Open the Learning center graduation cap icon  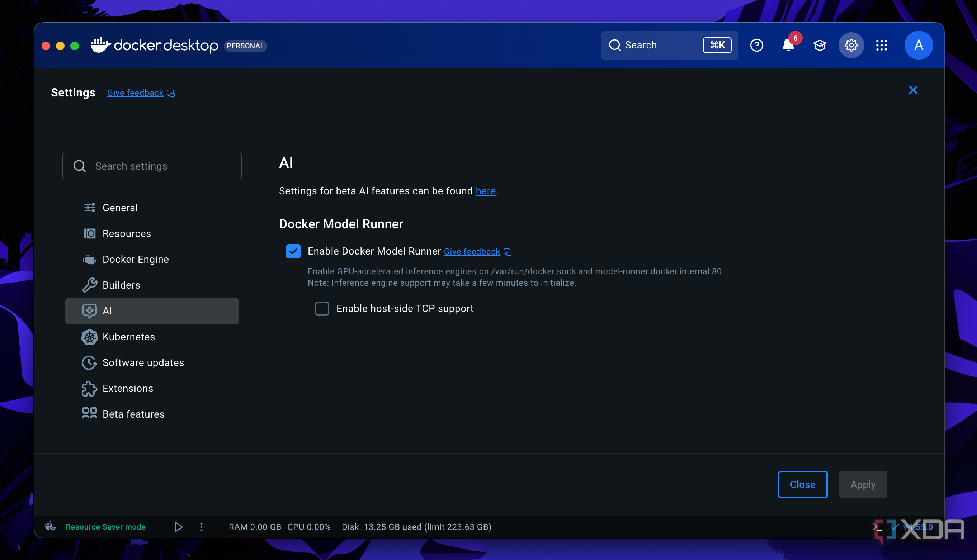pyautogui.click(x=820, y=46)
